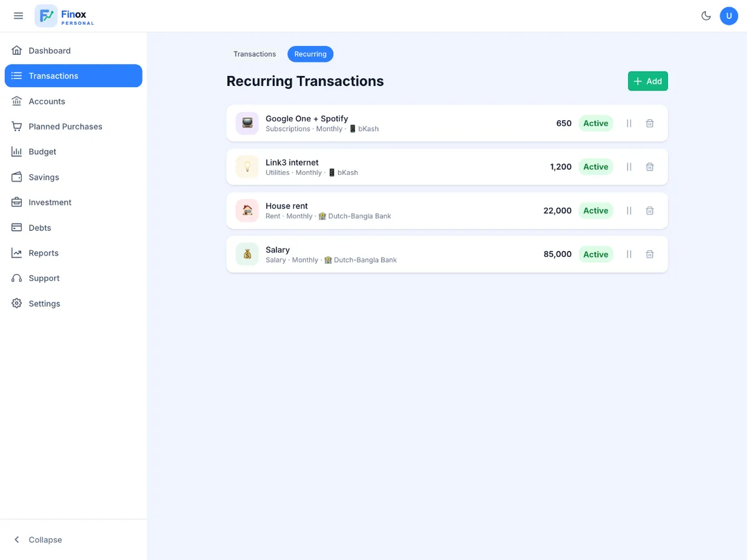The width and height of the screenshot is (747, 560).
Task: Open the House rent entry title
Action: click(x=287, y=206)
